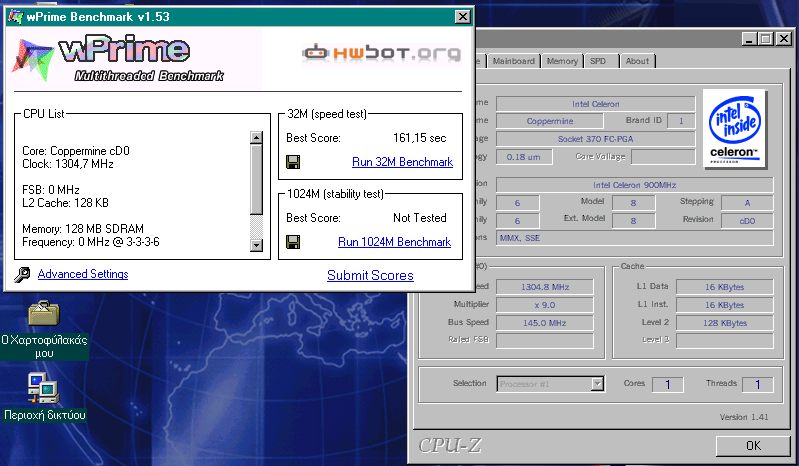799x466 pixels.
Task: Click the Intel Celeron name field
Action: pos(595,104)
